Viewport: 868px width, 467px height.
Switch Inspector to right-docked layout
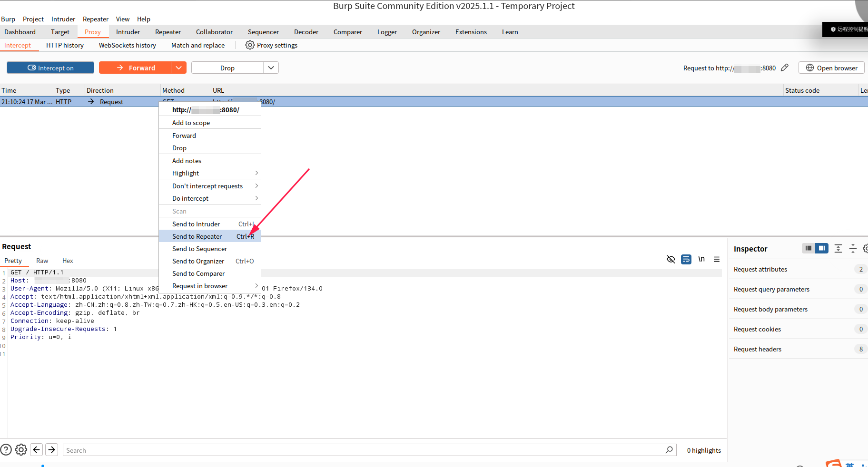click(x=822, y=248)
